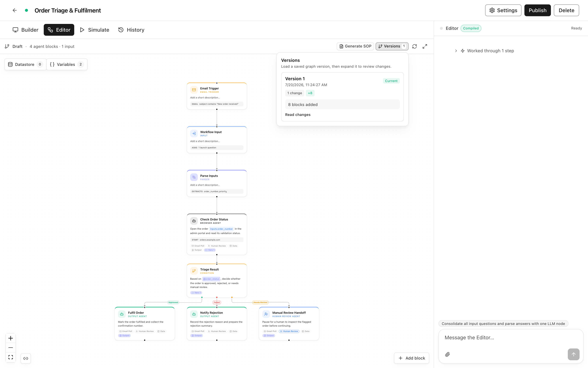Toggle Human Review on Check Order Status

(x=217, y=246)
